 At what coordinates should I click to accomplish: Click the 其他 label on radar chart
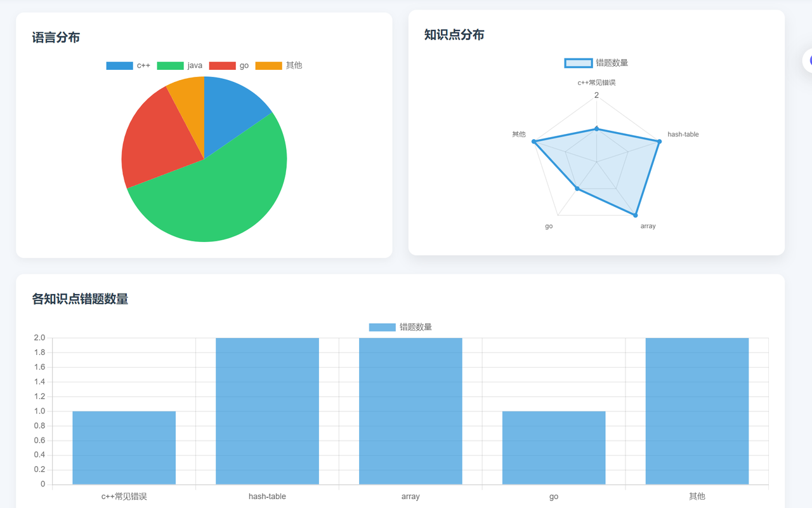[519, 134]
